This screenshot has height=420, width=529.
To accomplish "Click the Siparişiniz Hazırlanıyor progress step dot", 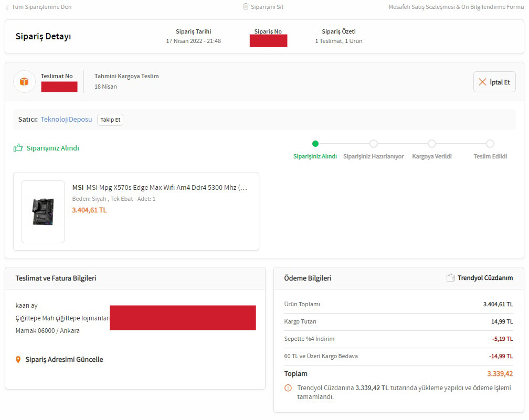I will (374, 144).
